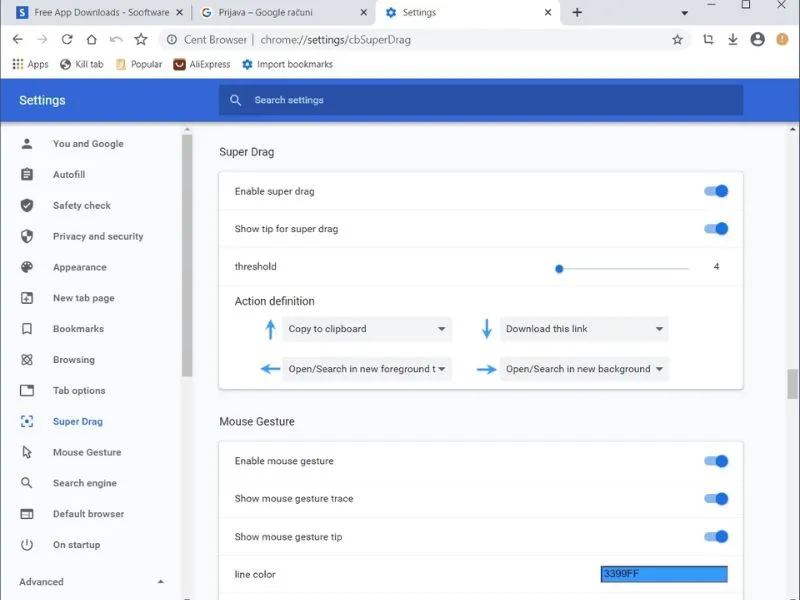Viewport: 800px width, 600px height.
Task: Collapse the Advanced section arrow
Action: [161, 582]
